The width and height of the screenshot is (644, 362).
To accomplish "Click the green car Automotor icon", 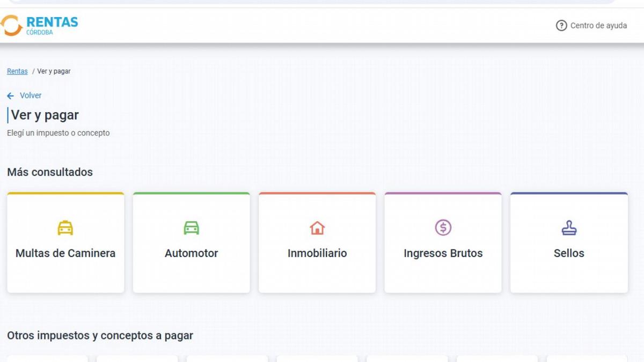I will pos(191,228).
